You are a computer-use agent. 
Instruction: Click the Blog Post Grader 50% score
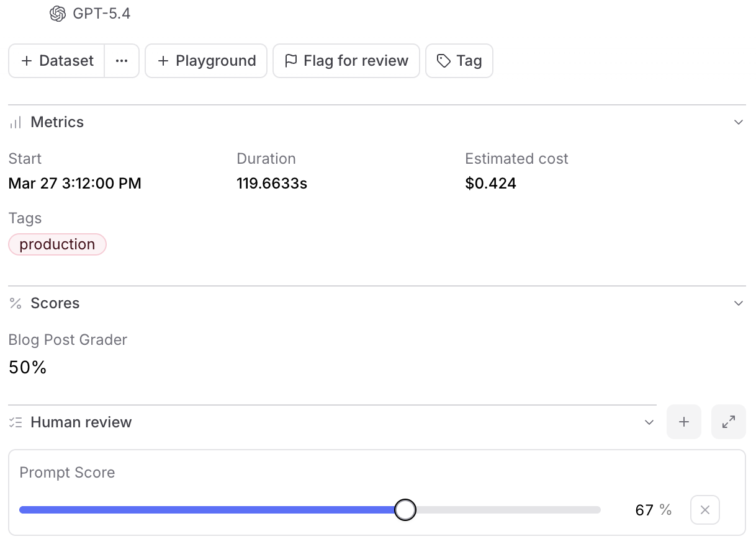pyautogui.click(x=27, y=367)
